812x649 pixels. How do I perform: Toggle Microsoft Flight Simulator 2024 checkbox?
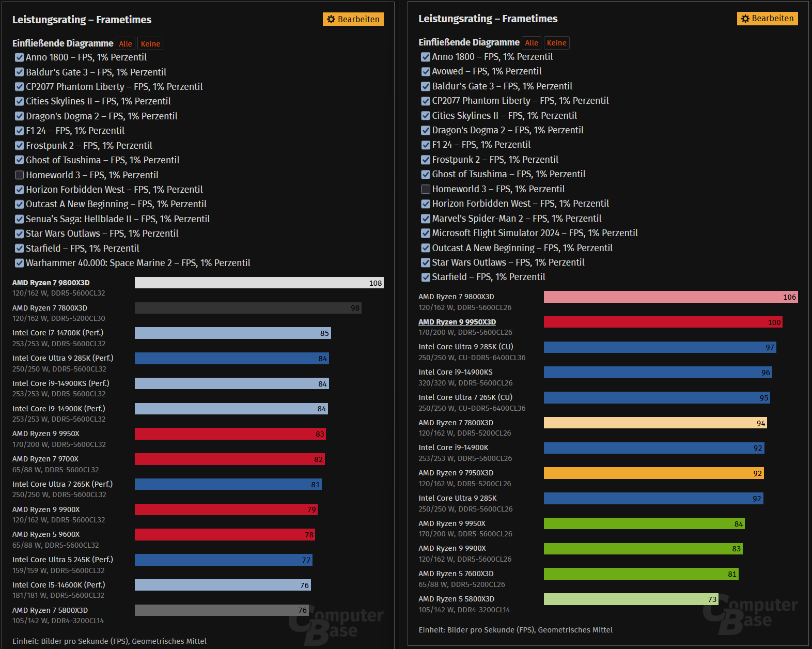[x=426, y=233]
